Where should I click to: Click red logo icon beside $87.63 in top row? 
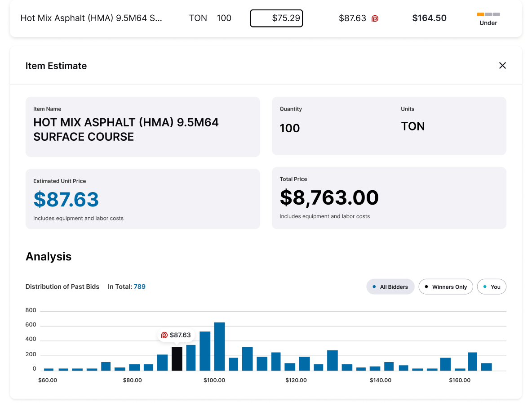[x=375, y=19]
